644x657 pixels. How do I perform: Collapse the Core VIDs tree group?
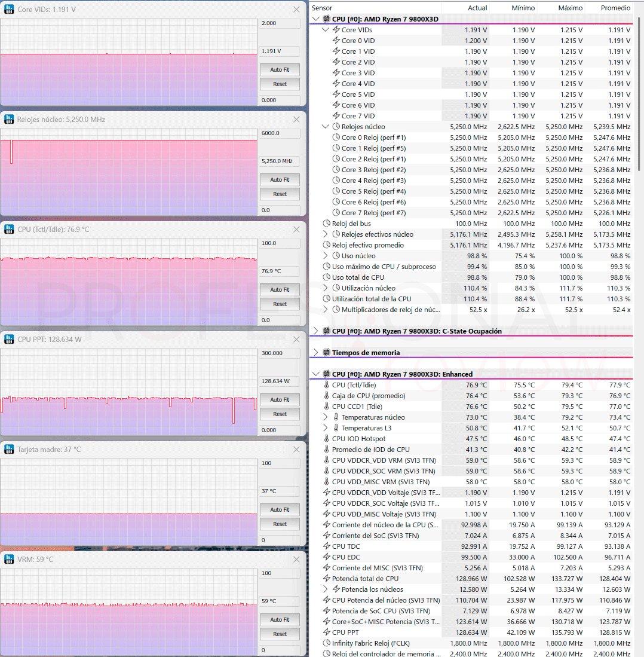pyautogui.click(x=326, y=30)
